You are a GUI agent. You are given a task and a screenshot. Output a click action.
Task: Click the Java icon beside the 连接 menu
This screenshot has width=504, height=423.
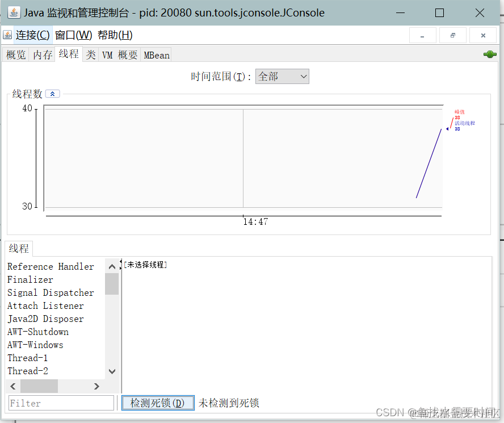point(7,35)
